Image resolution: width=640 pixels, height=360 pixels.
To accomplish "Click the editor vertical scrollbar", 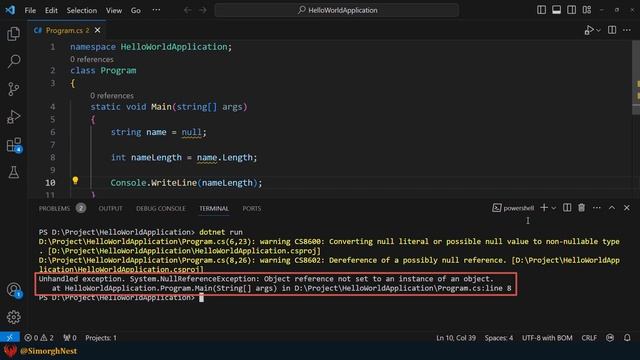I will 636,78.
